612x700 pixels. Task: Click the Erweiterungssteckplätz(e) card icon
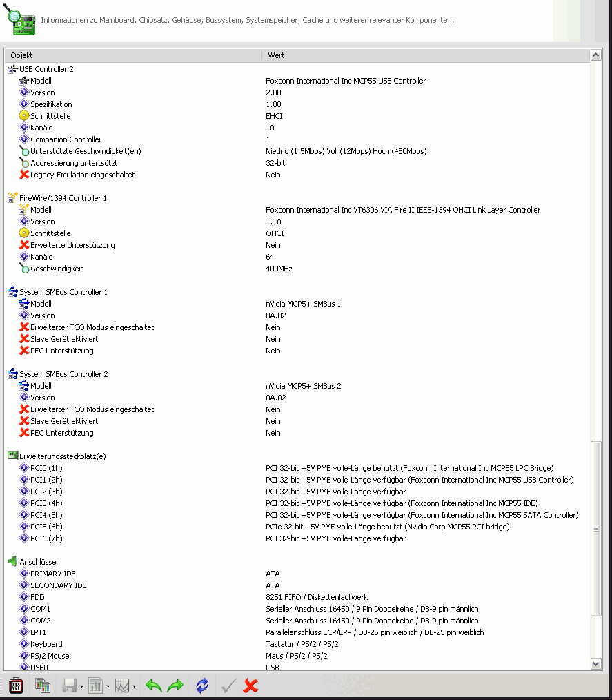[12, 456]
